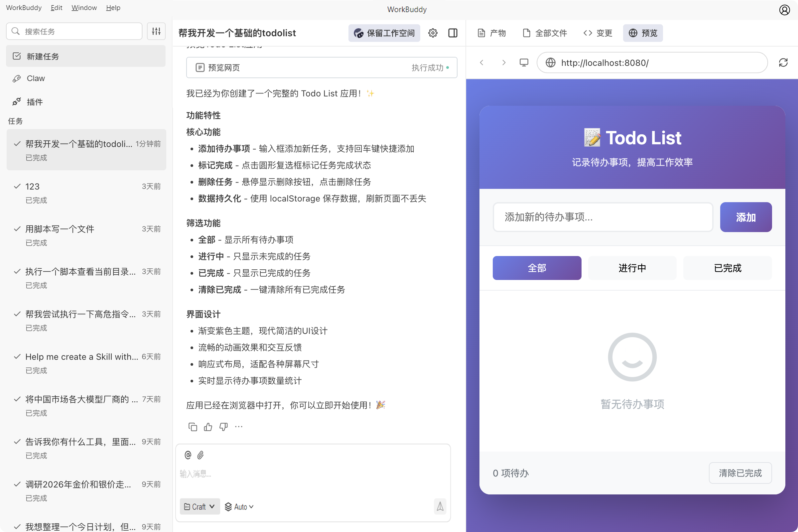Insert a mention with the @ icon
Viewport: 798px width, 532px height.
(x=188, y=455)
